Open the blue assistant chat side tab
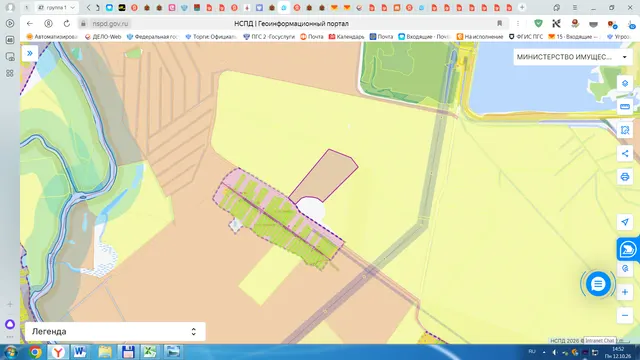The width and height of the screenshot is (640, 360). 628,249
